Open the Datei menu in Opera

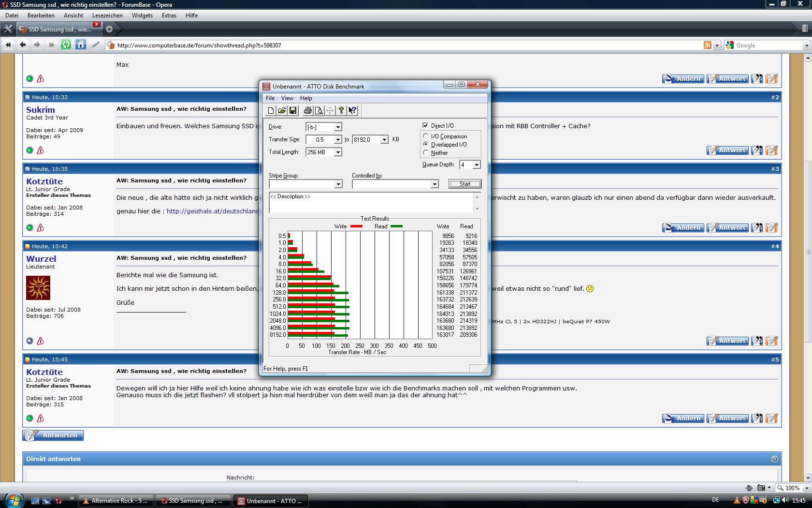(x=12, y=15)
